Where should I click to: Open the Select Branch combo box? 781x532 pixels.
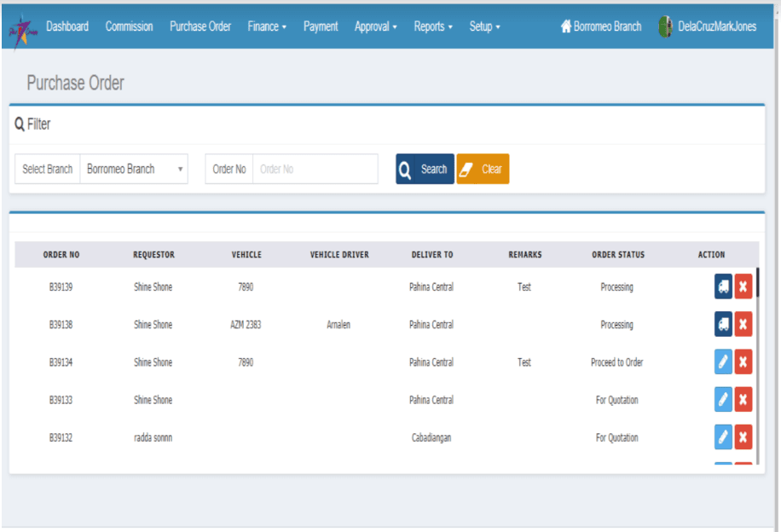click(x=134, y=169)
